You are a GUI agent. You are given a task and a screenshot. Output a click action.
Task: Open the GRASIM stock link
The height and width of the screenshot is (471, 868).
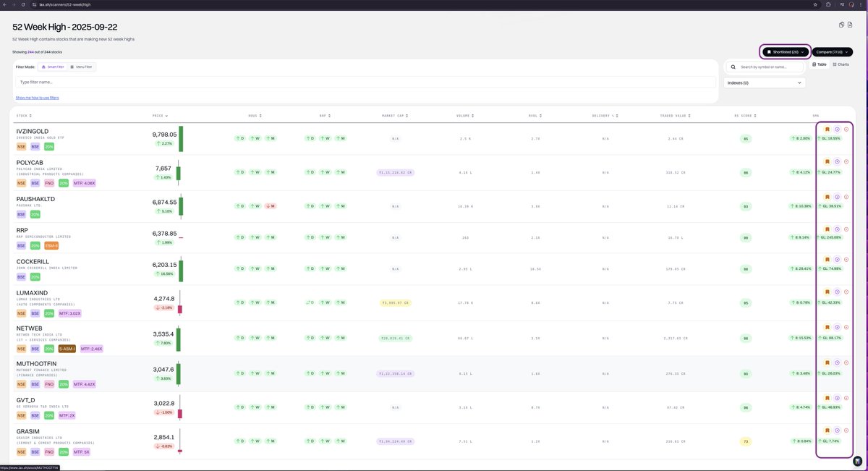click(27, 431)
